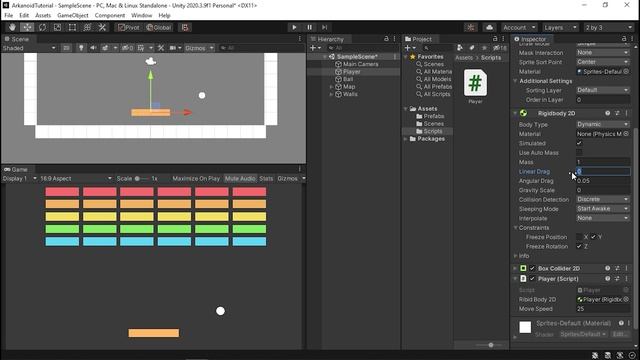Collapse Constraints section
Viewport: 640px width, 360px height.
coord(516,228)
